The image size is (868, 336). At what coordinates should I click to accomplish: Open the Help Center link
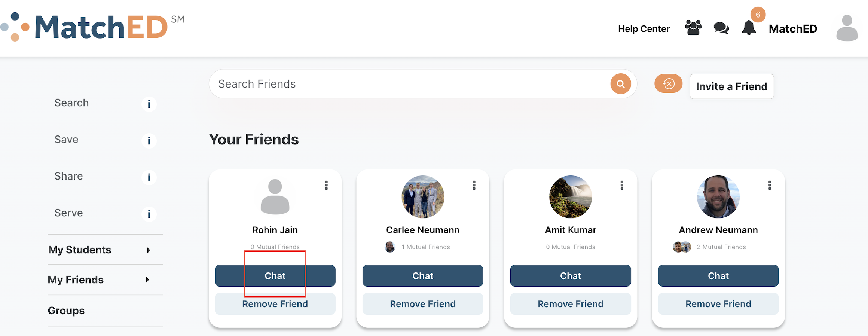pos(644,29)
